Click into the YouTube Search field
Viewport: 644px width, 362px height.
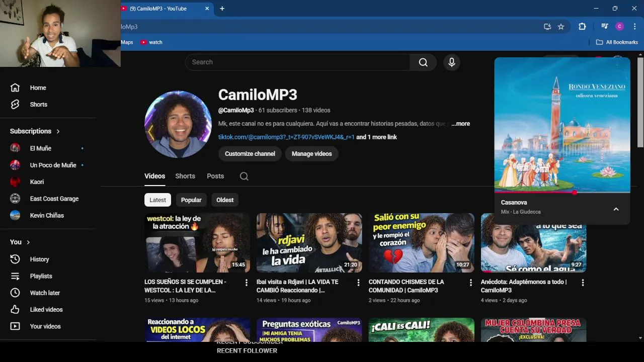(298, 62)
